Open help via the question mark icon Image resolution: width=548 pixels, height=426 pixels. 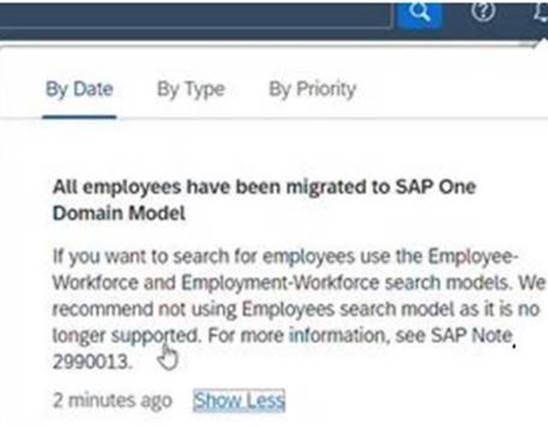tap(483, 11)
